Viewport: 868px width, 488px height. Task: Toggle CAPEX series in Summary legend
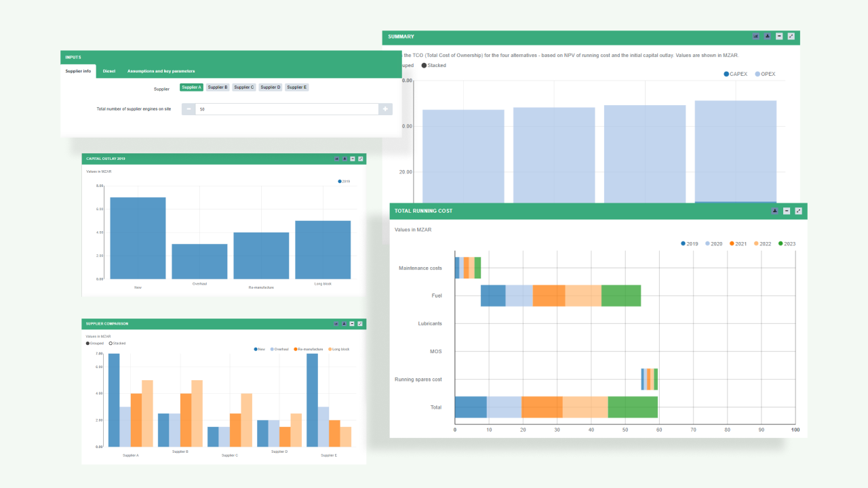pos(736,74)
